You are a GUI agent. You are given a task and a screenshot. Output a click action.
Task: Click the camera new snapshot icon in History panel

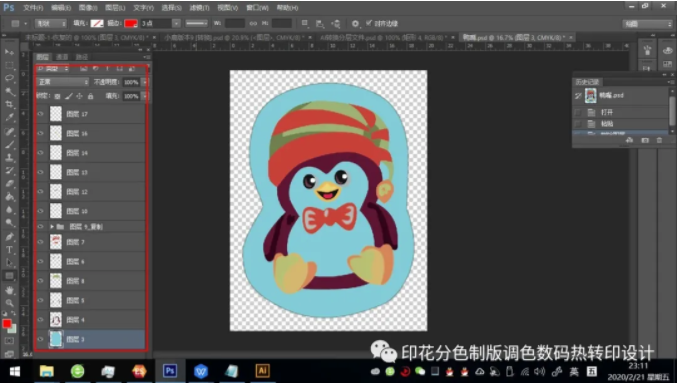pyautogui.click(x=645, y=140)
